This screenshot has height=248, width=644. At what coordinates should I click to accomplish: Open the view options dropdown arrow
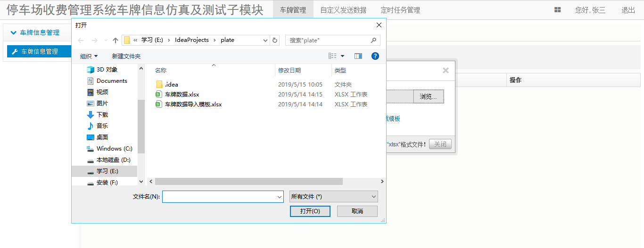tap(343, 56)
